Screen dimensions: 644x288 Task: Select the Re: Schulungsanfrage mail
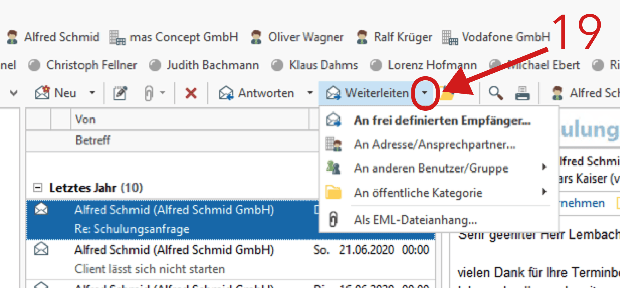(173, 219)
